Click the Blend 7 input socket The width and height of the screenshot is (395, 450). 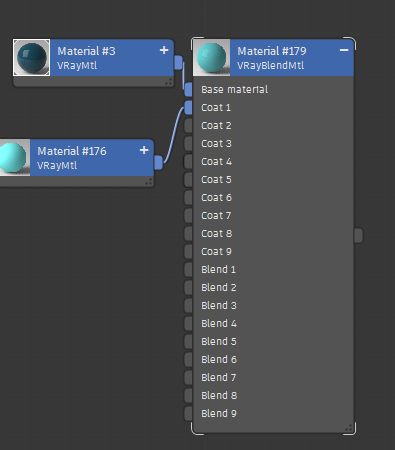188,378
